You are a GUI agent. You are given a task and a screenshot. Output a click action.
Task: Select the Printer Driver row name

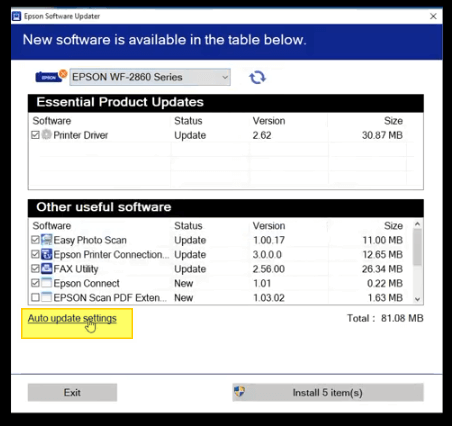pyautogui.click(x=81, y=135)
